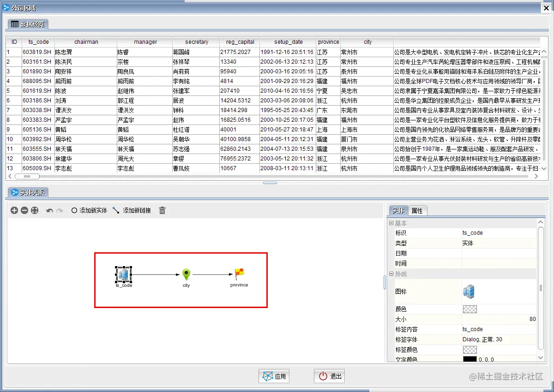Open the 数据预览 tab

click(x=28, y=24)
